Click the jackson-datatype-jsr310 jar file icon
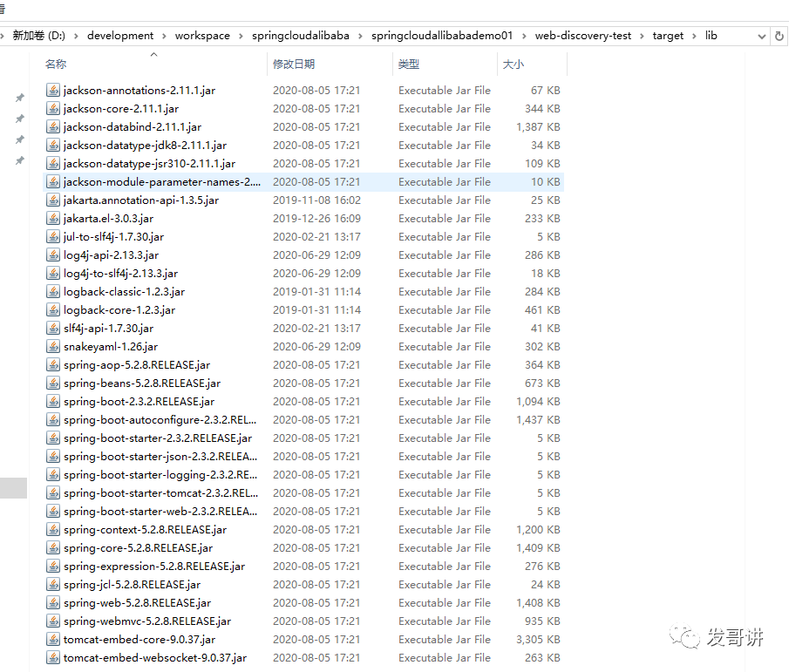The height and width of the screenshot is (672, 789). (x=53, y=164)
